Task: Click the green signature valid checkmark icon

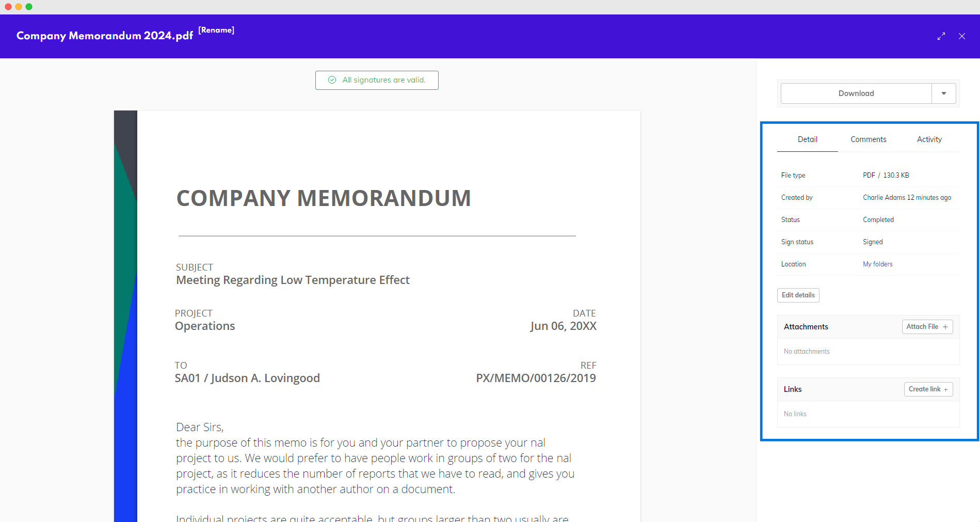Action: coord(332,80)
